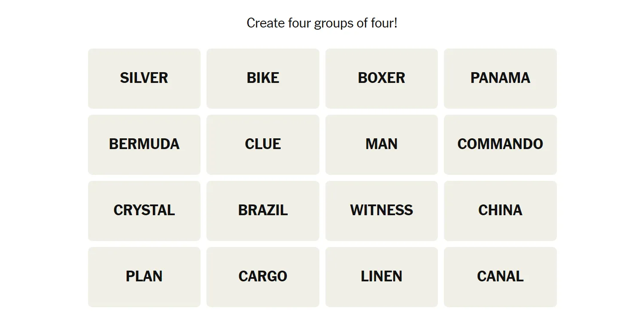Screen dimensions: 644x311
Task: Select the CARGO tile
Action: tap(263, 277)
